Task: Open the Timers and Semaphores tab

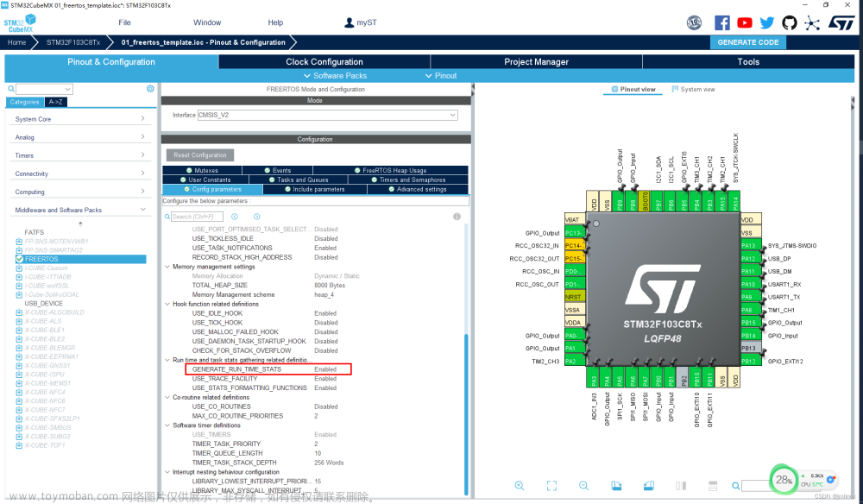Action: [408, 180]
